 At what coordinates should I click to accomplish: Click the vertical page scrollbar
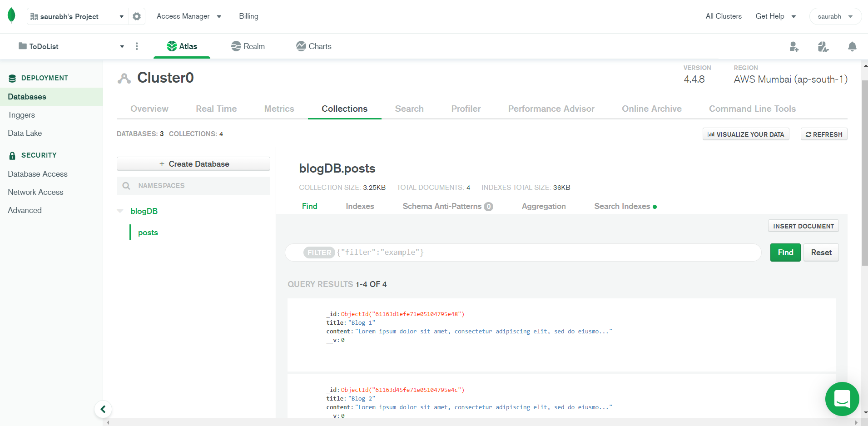coord(865,173)
